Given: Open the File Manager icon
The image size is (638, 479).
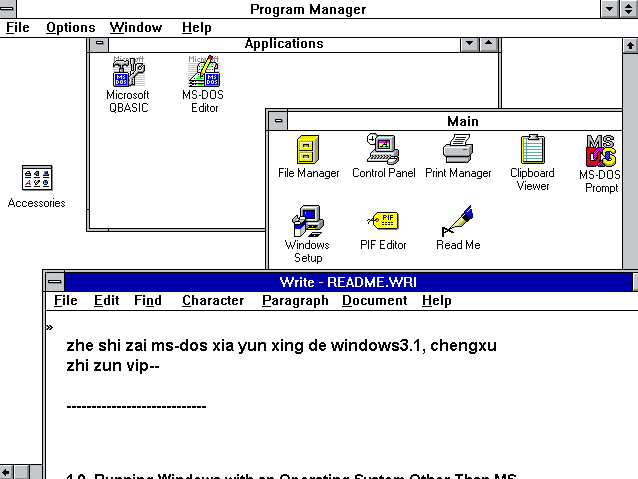Looking at the screenshot, I should click(x=308, y=150).
